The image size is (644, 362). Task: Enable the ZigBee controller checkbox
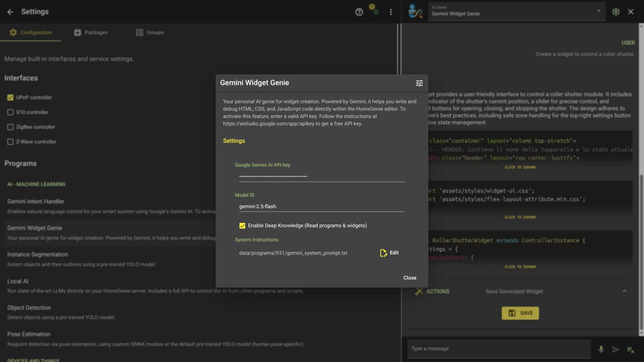[10, 127]
